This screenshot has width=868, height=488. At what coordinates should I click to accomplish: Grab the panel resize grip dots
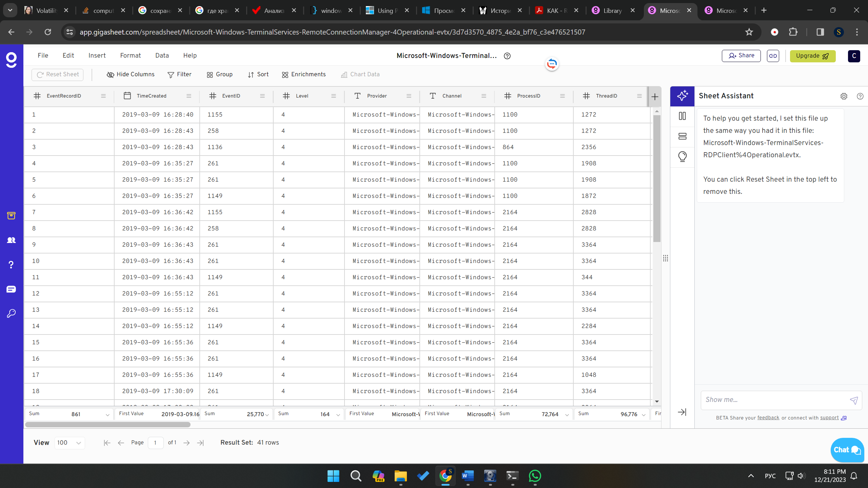pos(666,258)
